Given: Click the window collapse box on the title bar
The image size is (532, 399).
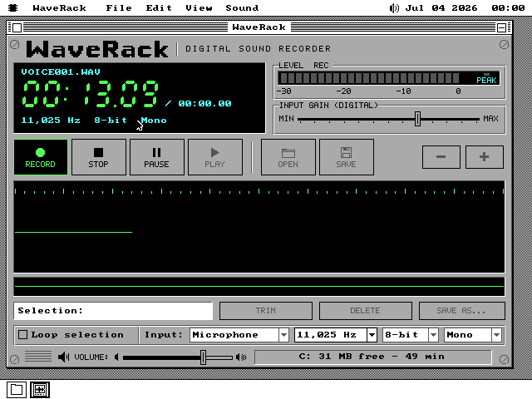Looking at the screenshot, I should tap(501, 27).
